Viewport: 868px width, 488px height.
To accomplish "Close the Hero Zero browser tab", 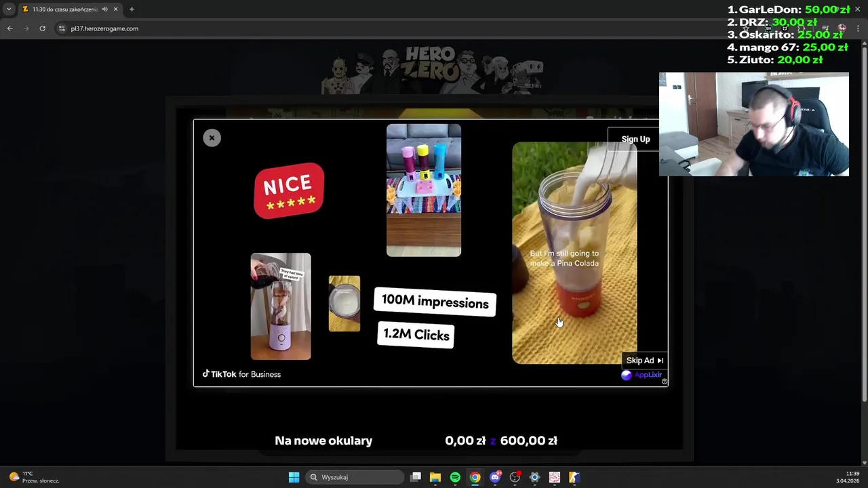I will point(116,9).
